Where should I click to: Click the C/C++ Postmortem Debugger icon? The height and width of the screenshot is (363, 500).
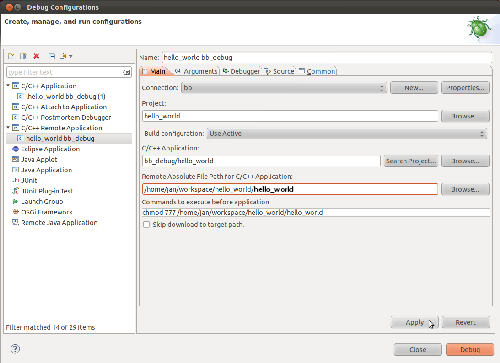(x=16, y=117)
